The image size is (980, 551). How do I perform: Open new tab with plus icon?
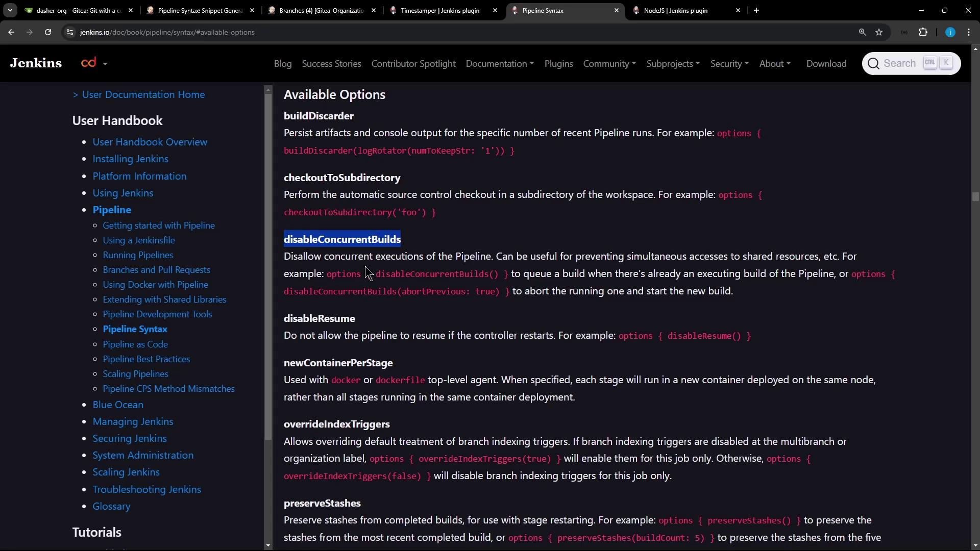[x=756, y=10]
